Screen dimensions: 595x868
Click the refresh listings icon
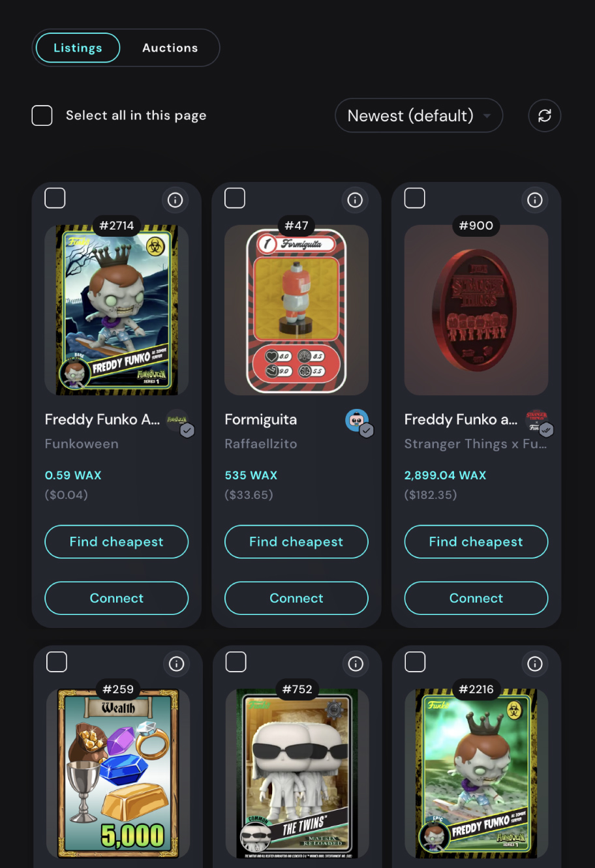[545, 115]
